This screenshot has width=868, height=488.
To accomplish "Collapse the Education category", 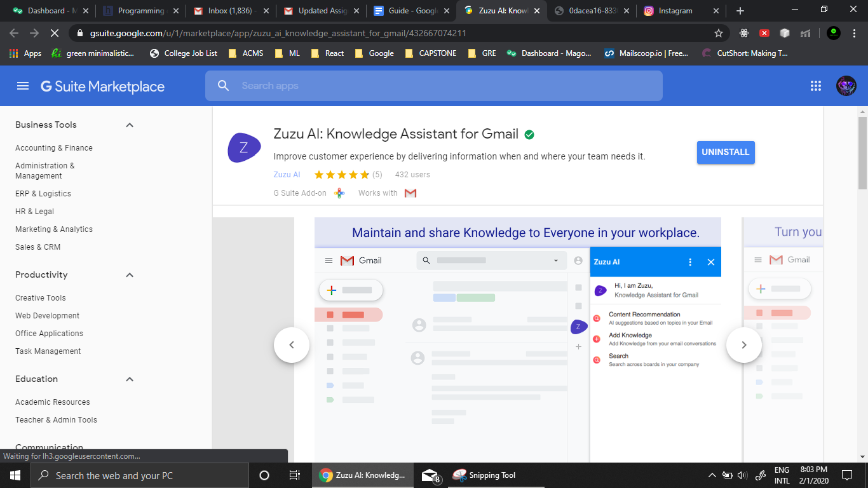I will (x=130, y=379).
